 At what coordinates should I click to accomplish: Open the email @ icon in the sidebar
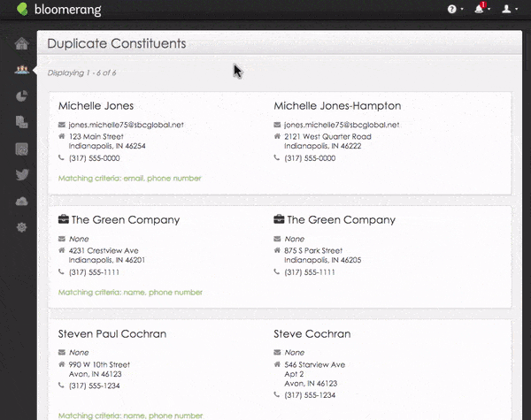point(21,149)
